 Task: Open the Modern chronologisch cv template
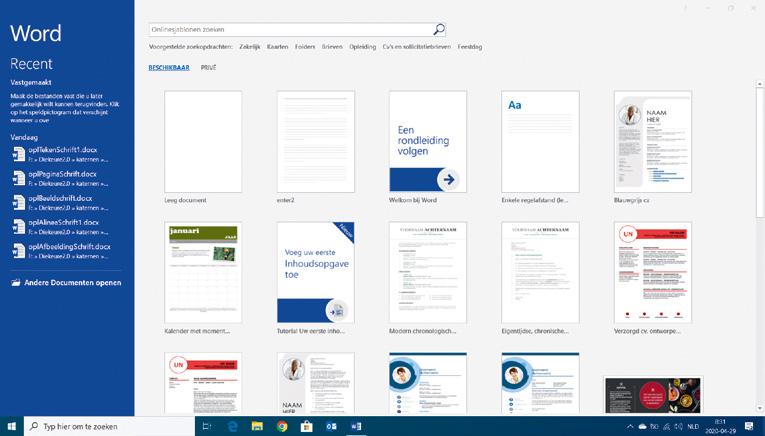(428, 272)
